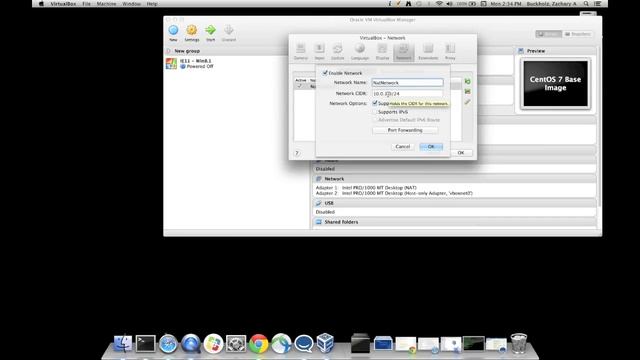Open Spotlight search magnifier icon
Screen dimensions: 640x360
[x=586, y=4]
